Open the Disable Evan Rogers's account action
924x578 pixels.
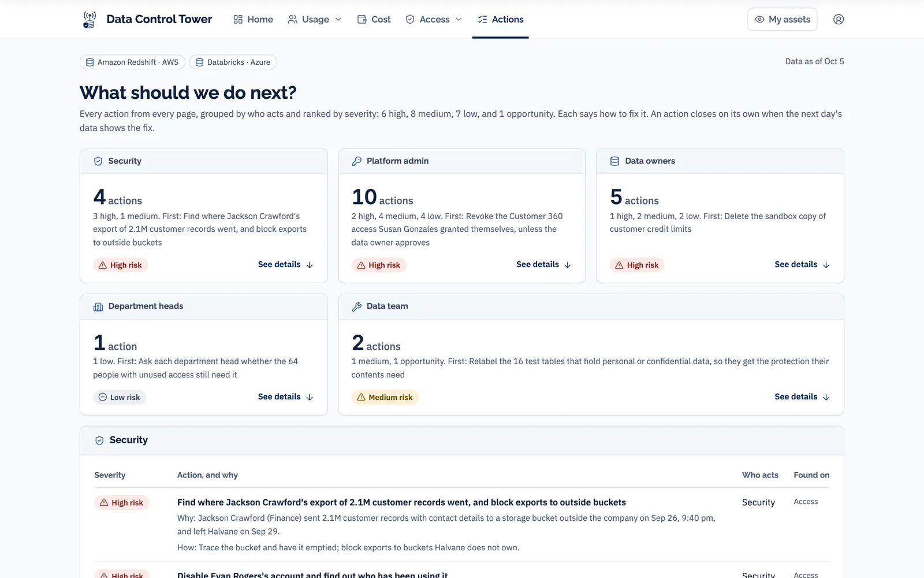312,575
